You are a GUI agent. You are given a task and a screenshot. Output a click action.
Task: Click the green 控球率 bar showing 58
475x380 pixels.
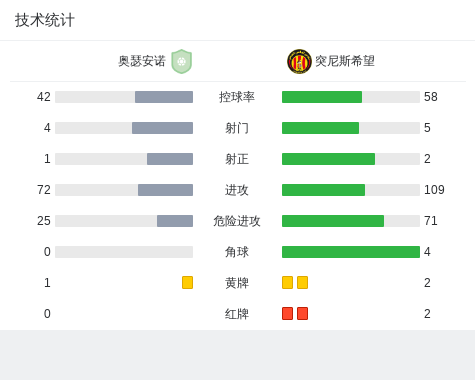coord(322,97)
